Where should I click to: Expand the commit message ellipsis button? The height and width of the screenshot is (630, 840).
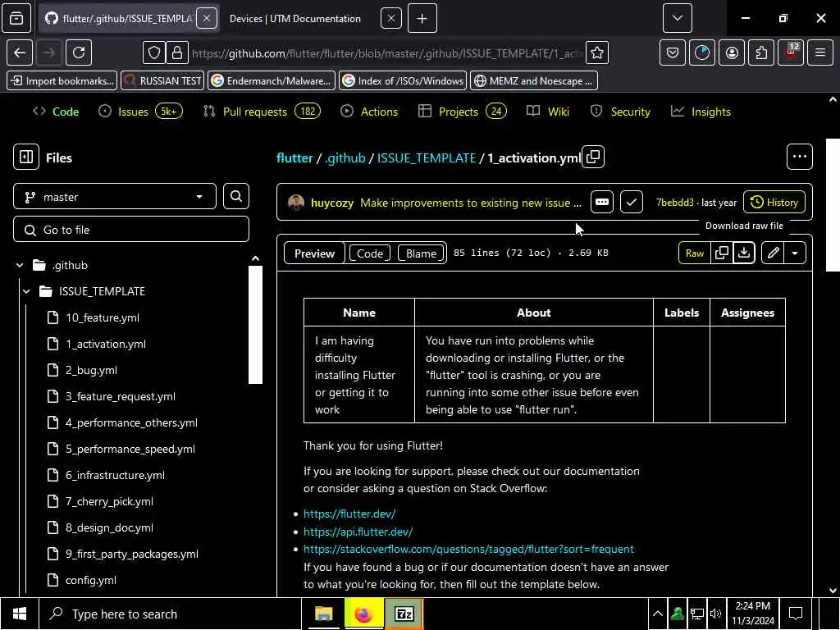(x=601, y=202)
